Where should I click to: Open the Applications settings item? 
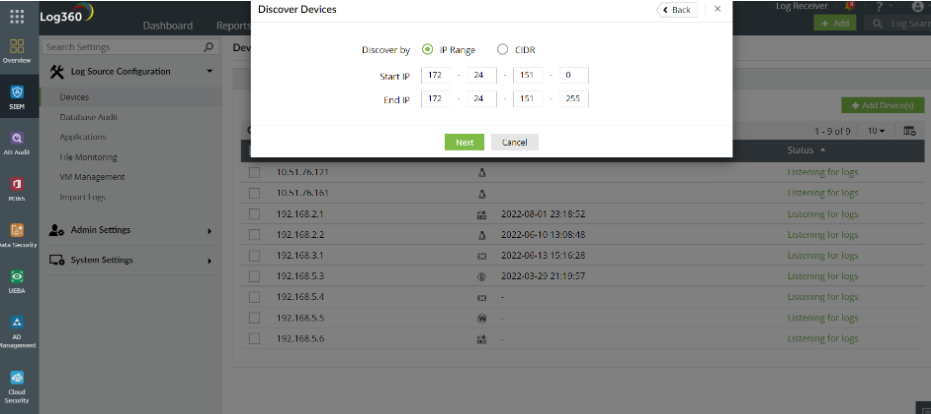point(83,137)
